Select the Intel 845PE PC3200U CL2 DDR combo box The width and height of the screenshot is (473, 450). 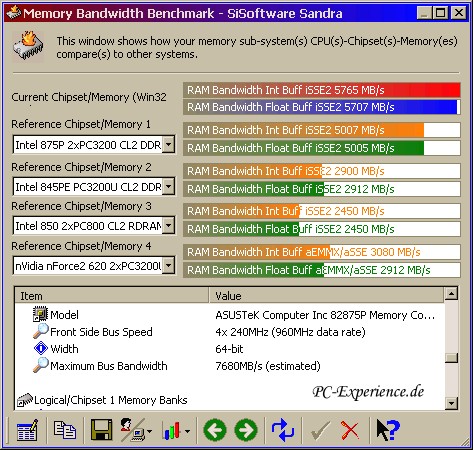point(94,187)
